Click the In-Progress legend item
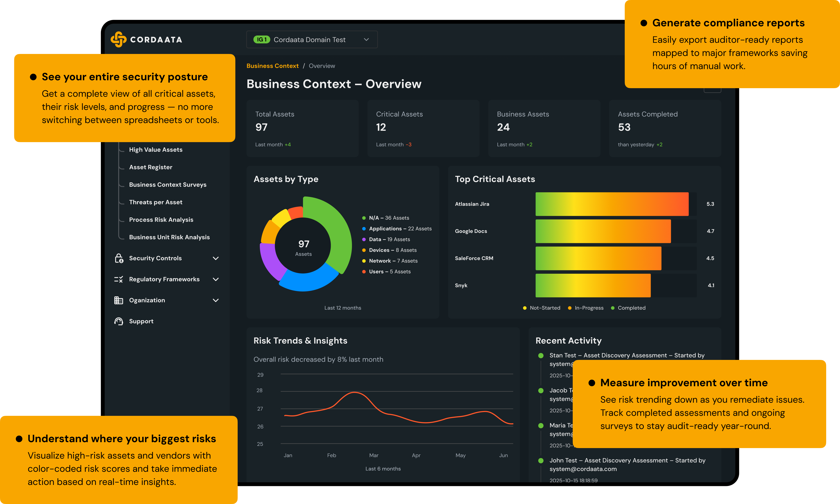Viewport: 840px width, 504px height. click(x=586, y=308)
